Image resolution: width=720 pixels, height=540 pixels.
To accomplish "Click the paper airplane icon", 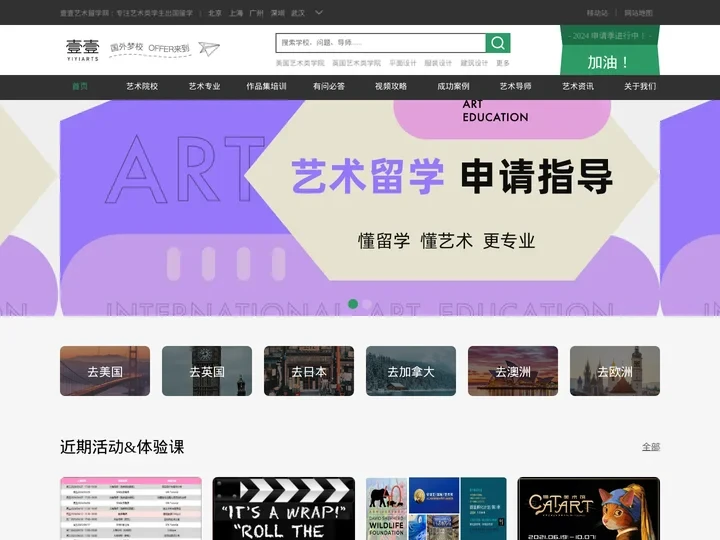I will pos(209,48).
